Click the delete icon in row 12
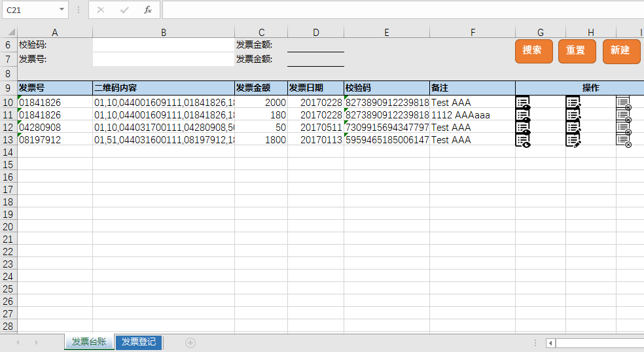The height and width of the screenshot is (352, 644). 623,128
